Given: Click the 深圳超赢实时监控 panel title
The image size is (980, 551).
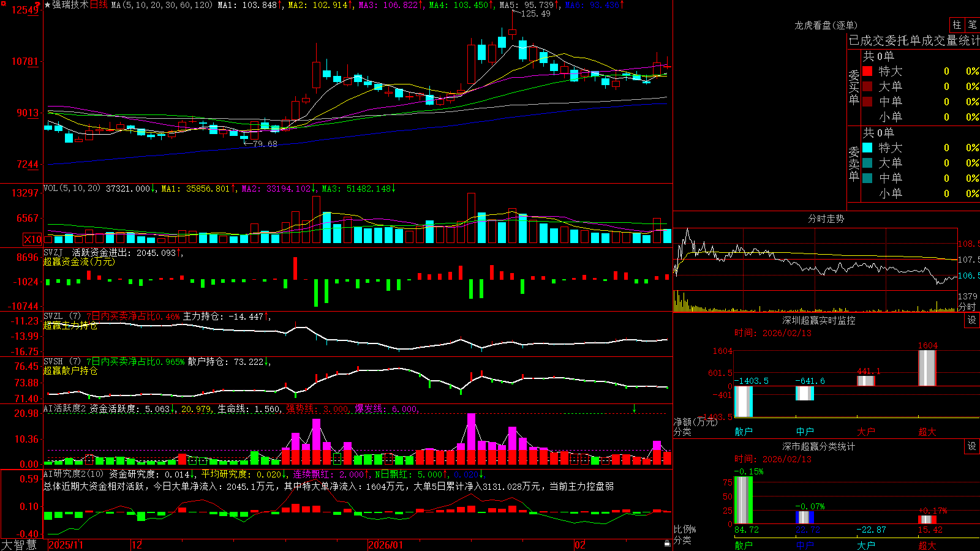Looking at the screenshot, I should coord(819,320).
